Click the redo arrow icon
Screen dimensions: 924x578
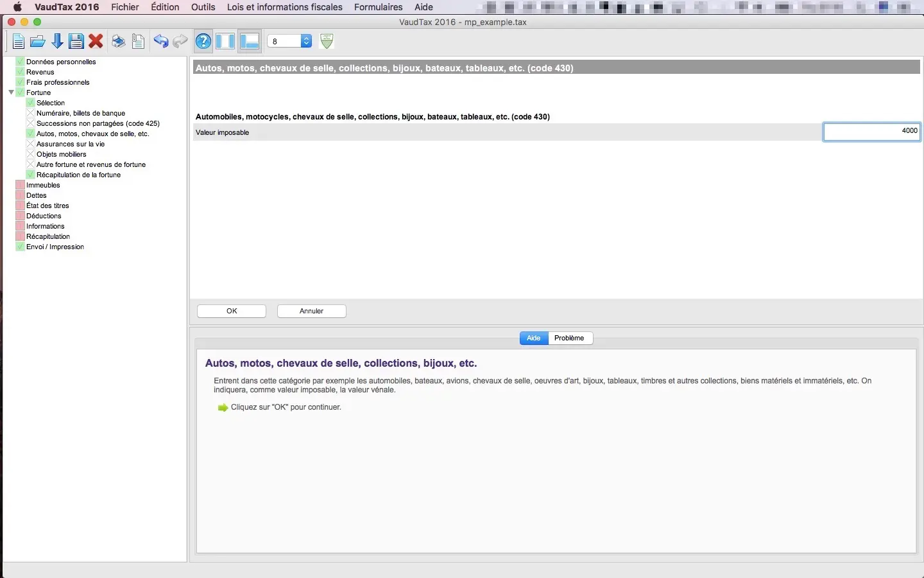(180, 42)
